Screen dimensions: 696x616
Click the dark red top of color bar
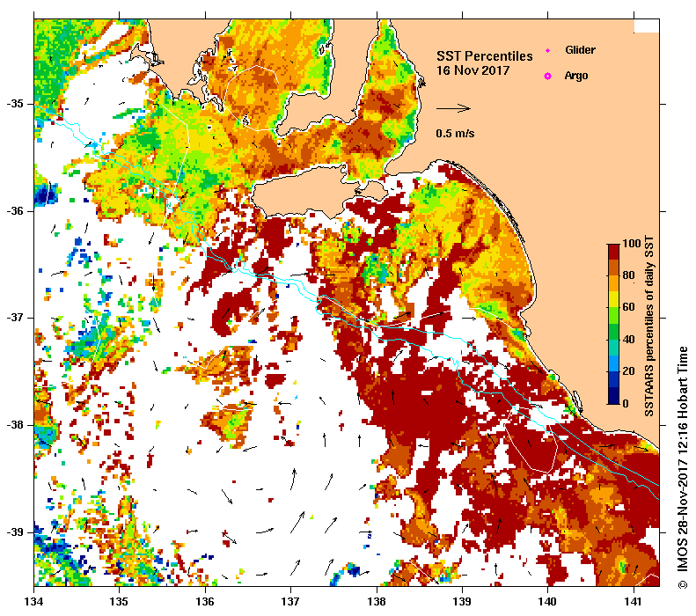(x=613, y=252)
